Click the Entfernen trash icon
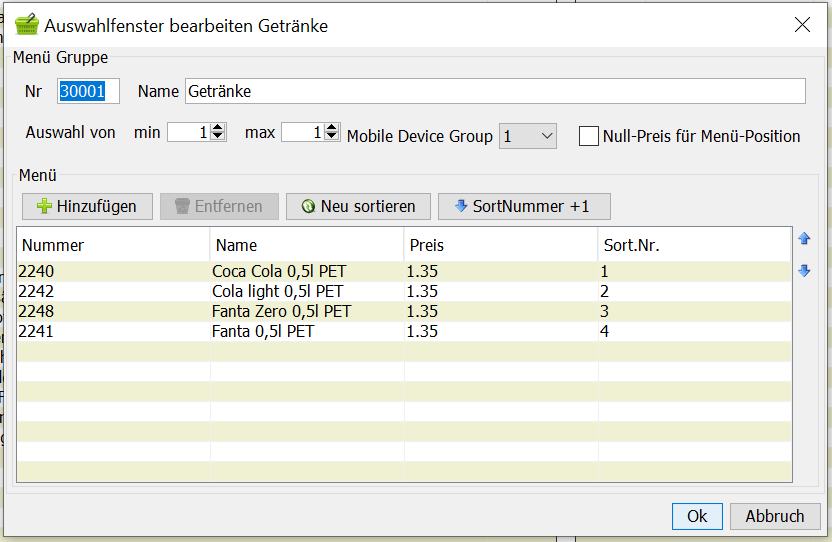This screenshot has width=832, height=542. click(182, 206)
